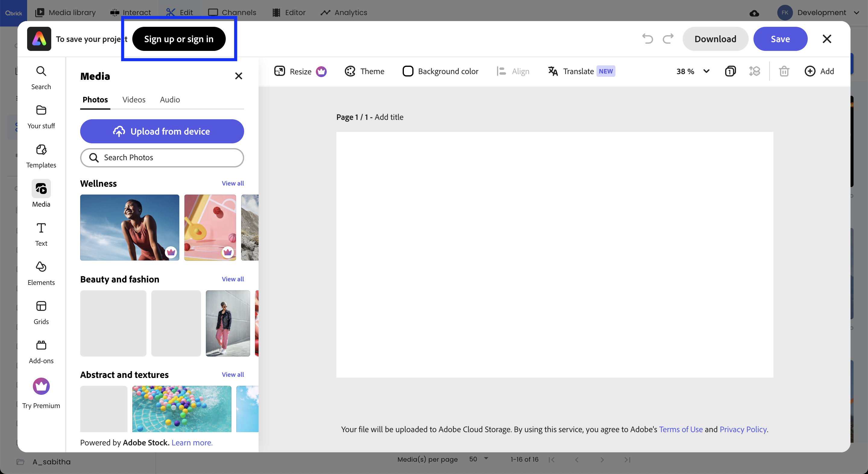Delete with the trash can icon
Viewport: 868px width, 474px height.
784,71
